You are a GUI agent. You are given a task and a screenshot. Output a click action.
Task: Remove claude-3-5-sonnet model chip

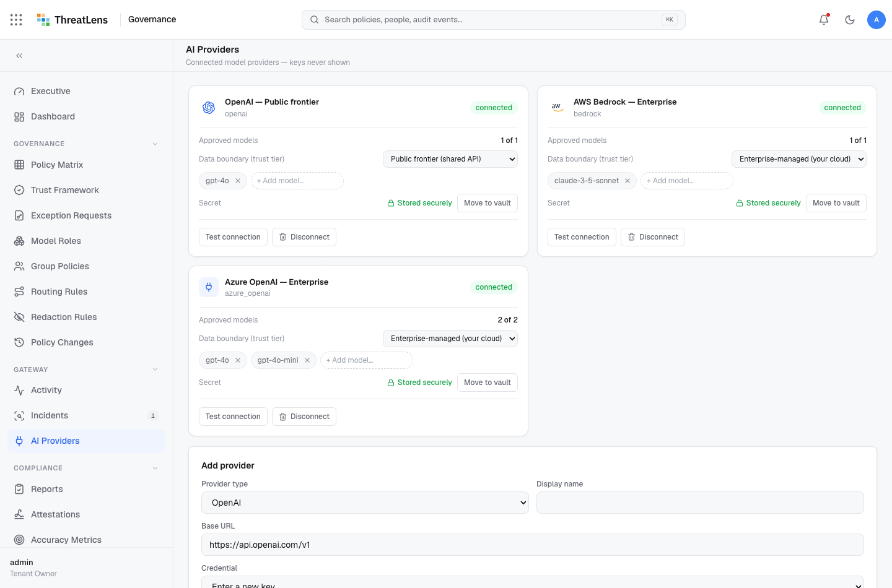click(627, 181)
